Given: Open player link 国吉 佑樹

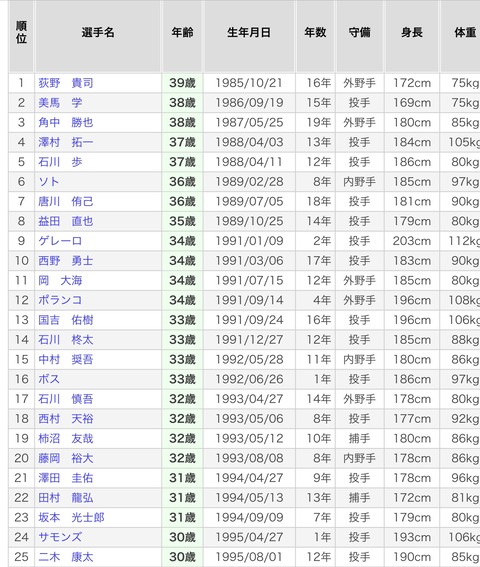Looking at the screenshot, I should click(66, 320).
